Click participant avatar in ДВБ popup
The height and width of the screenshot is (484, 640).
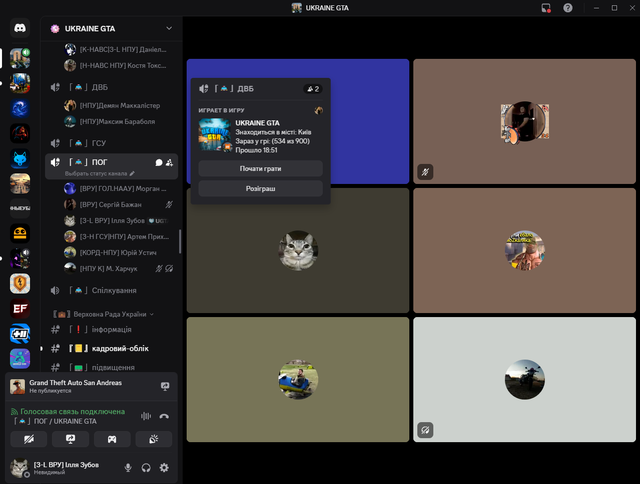coord(318,110)
